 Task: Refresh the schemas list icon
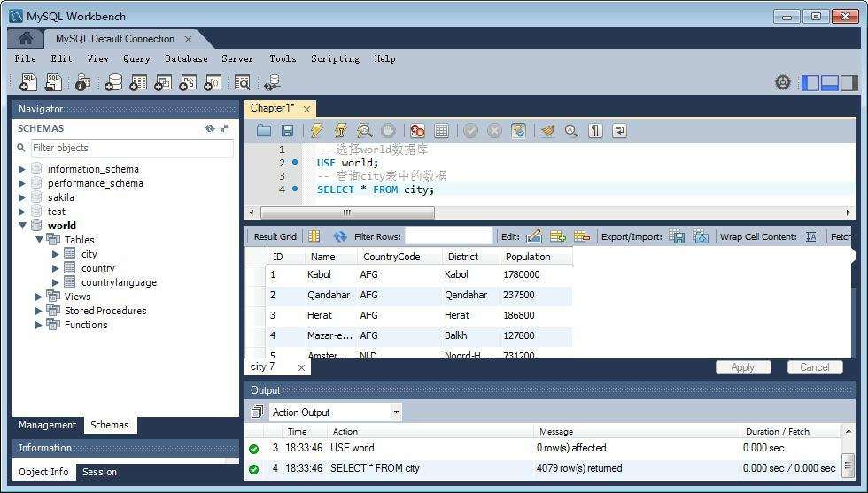click(x=209, y=128)
